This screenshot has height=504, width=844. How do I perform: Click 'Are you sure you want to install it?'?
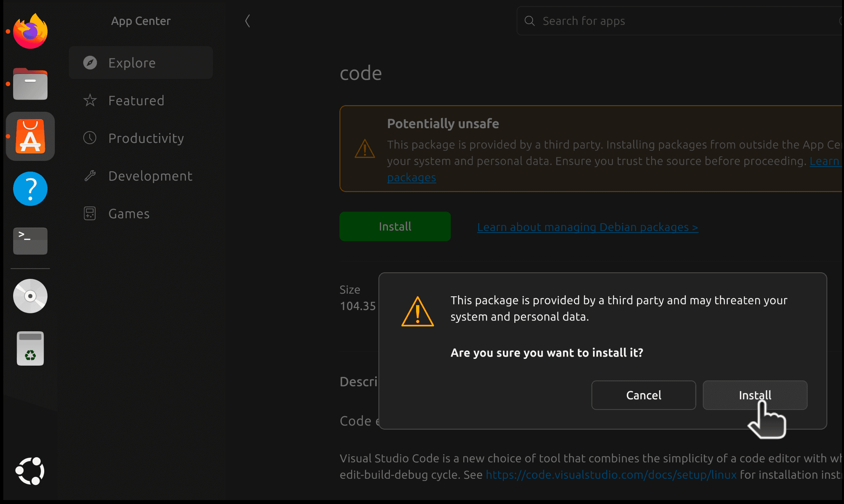click(x=547, y=353)
